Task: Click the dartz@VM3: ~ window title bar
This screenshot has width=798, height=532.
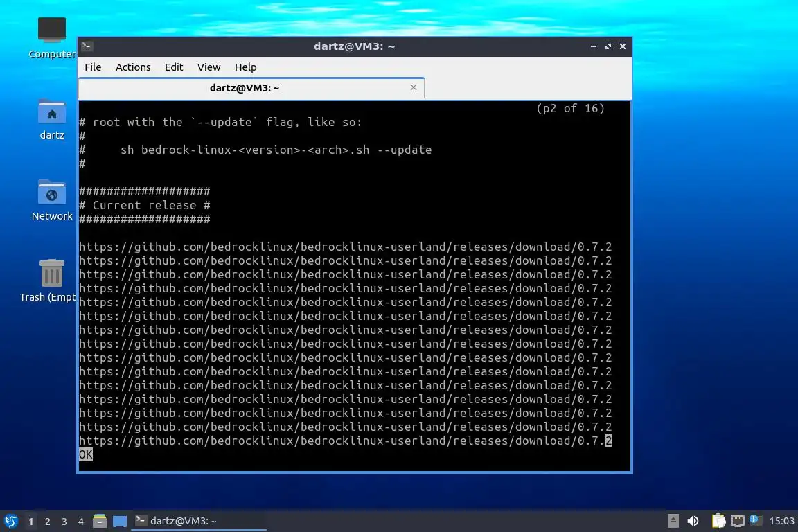Action: [x=354, y=46]
